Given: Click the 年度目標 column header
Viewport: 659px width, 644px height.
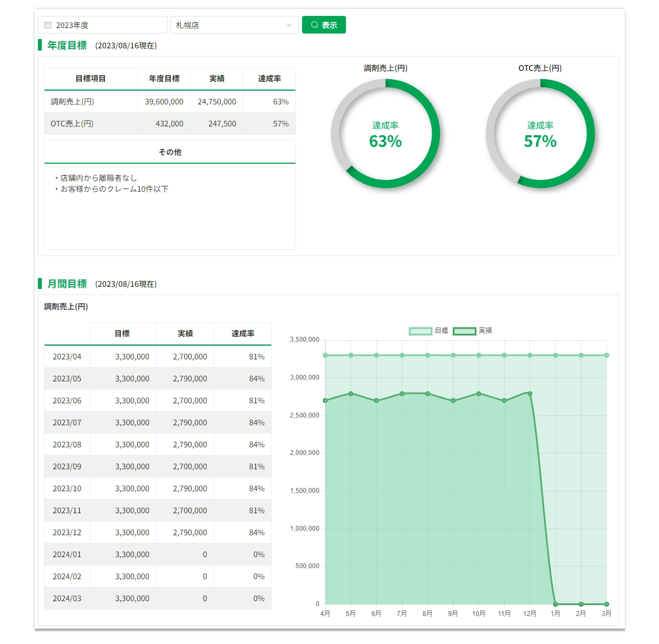Looking at the screenshot, I should pyautogui.click(x=164, y=79).
